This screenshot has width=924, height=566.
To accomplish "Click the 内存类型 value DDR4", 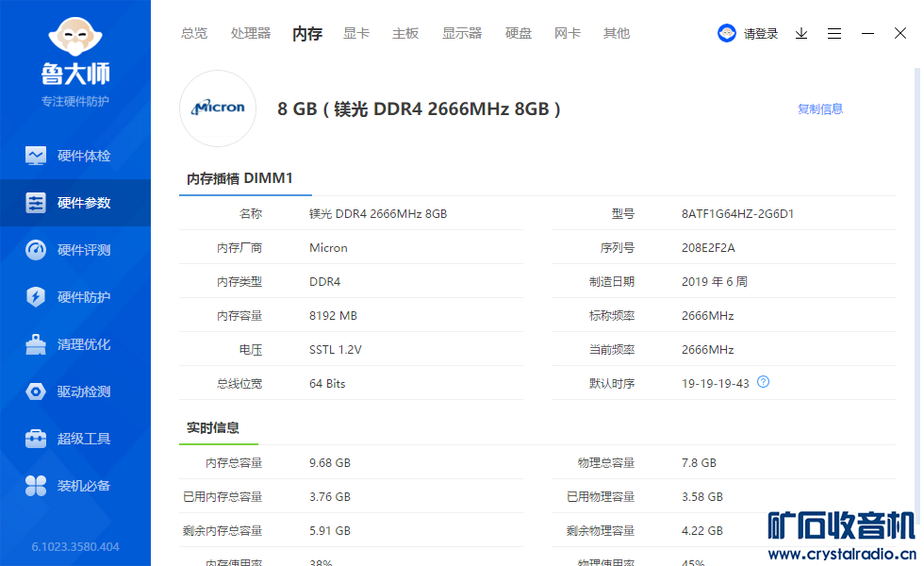I will coord(324,282).
